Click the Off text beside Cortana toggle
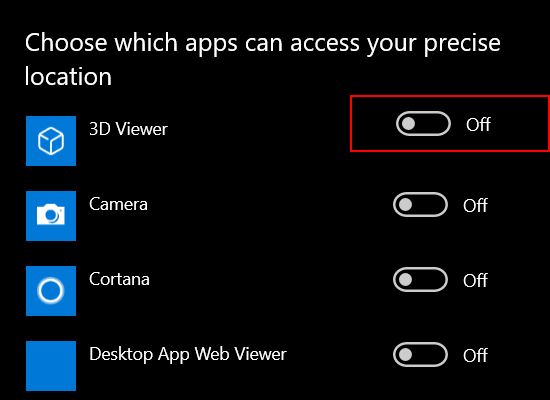 click(x=475, y=280)
